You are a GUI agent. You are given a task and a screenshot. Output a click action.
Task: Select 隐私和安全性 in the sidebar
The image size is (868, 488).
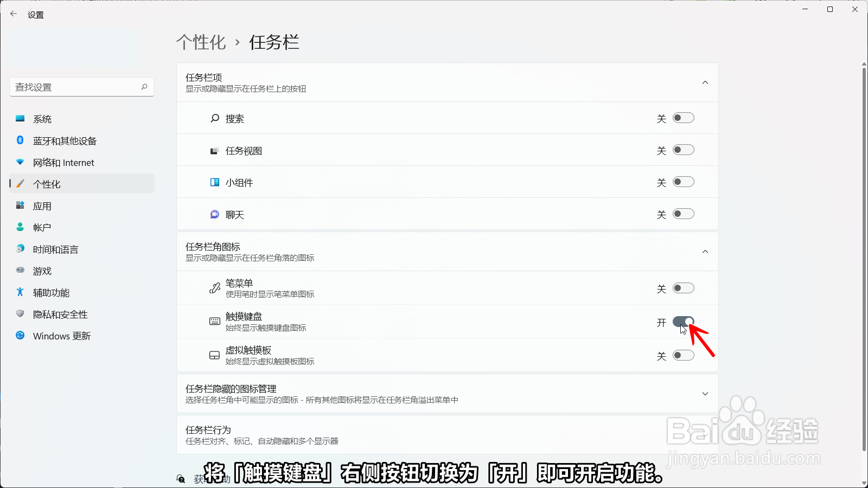pyautogui.click(x=60, y=314)
